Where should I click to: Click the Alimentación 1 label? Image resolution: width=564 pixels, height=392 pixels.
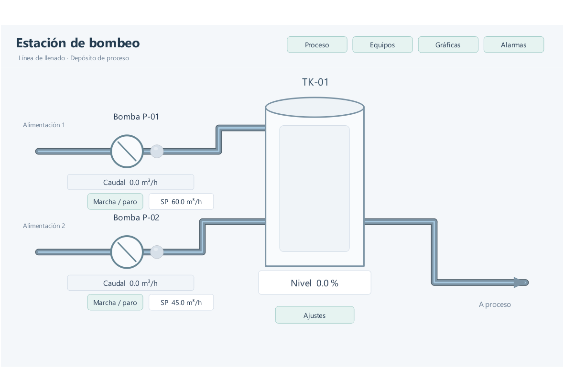(x=44, y=125)
